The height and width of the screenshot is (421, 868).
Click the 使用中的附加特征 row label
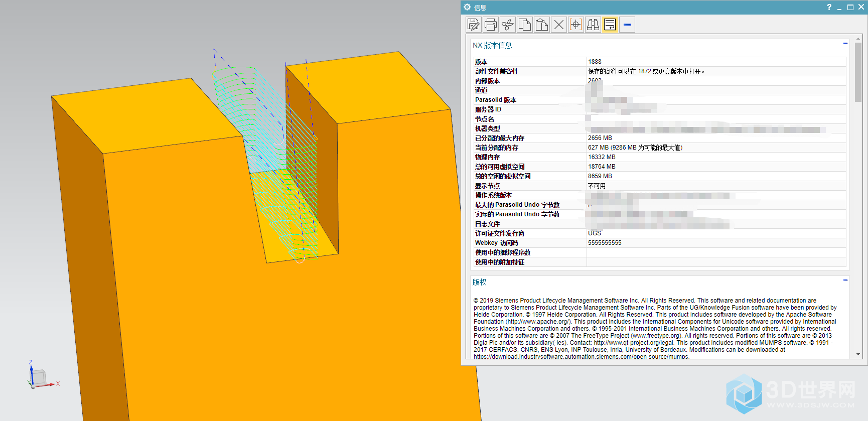[x=500, y=262]
